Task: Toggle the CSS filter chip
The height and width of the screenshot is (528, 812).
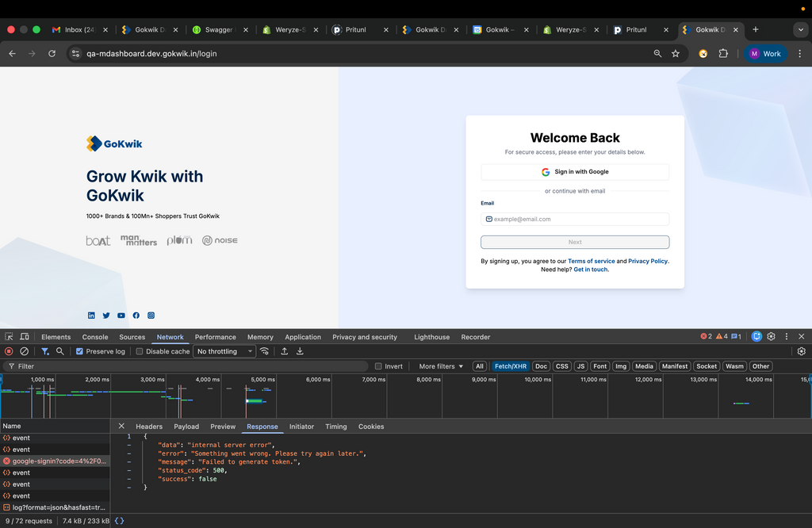Action: pyautogui.click(x=562, y=366)
